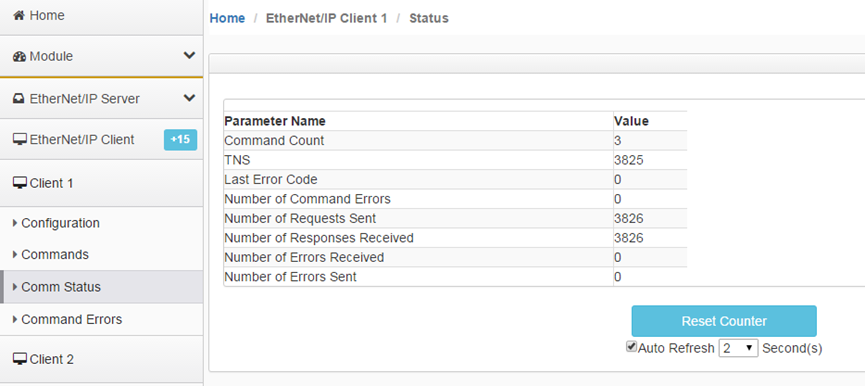
Task: Open the refresh seconds dropdown
Action: pos(738,348)
